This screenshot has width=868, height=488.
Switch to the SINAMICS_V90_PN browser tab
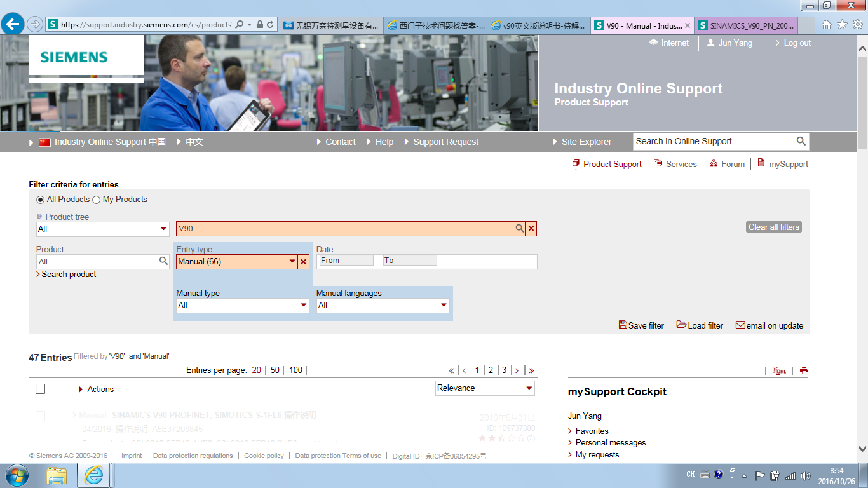pos(746,25)
